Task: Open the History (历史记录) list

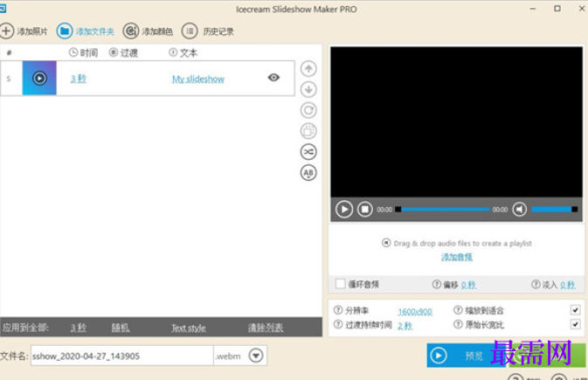Action: 207,31
